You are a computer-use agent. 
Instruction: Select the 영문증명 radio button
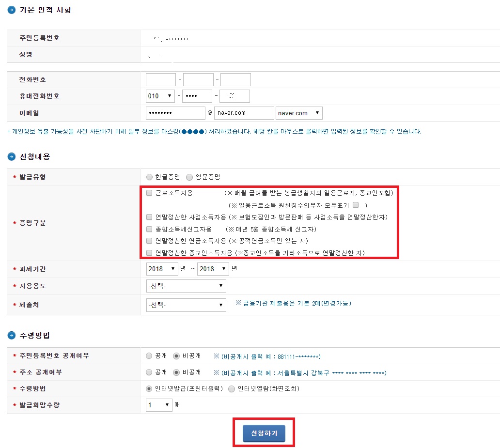[x=189, y=177]
